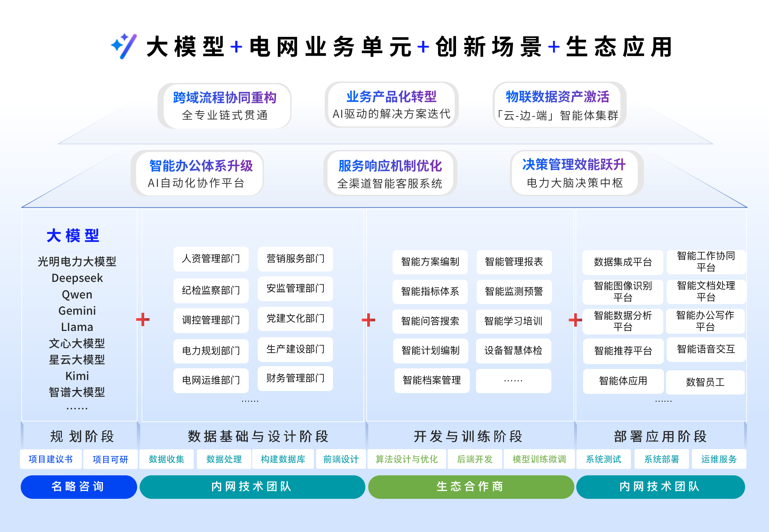Click the 智能监测预警 box
769x532 pixels.
514,292
